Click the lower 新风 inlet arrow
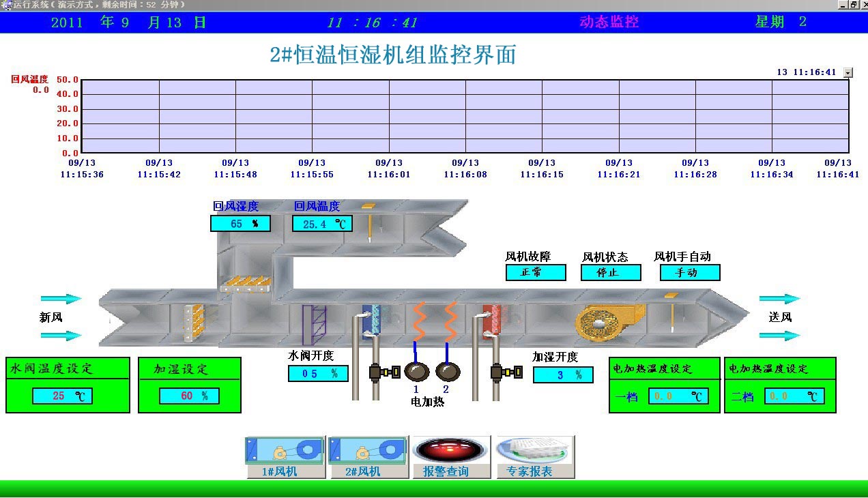This screenshot has width=868, height=498. click(61, 336)
